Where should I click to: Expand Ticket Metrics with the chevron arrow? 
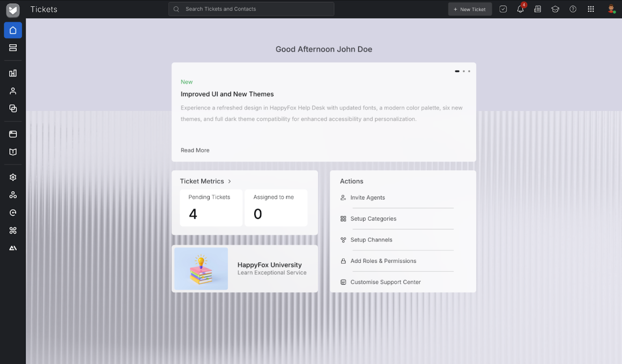pos(230,182)
